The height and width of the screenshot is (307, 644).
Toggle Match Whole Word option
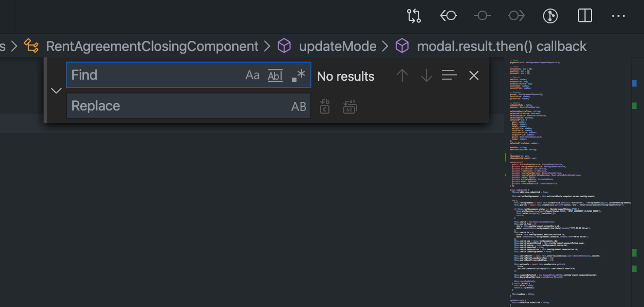(x=275, y=75)
